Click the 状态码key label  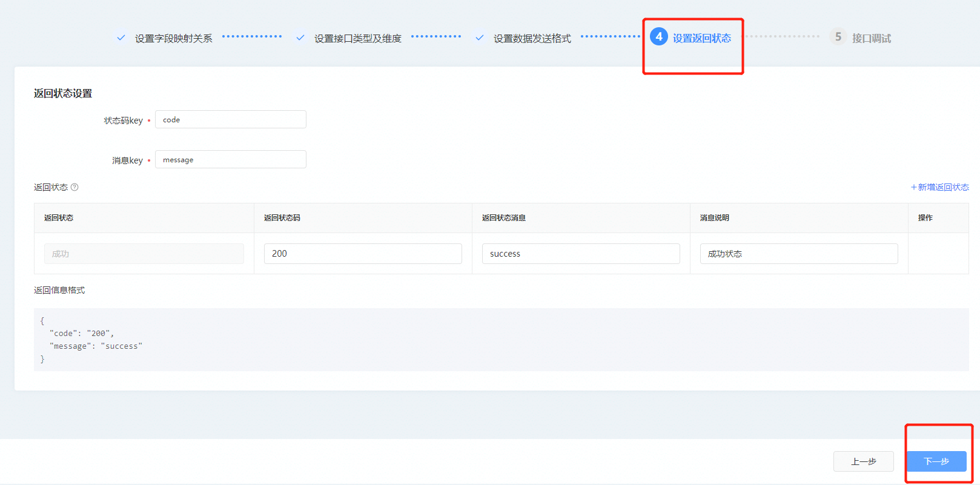124,120
